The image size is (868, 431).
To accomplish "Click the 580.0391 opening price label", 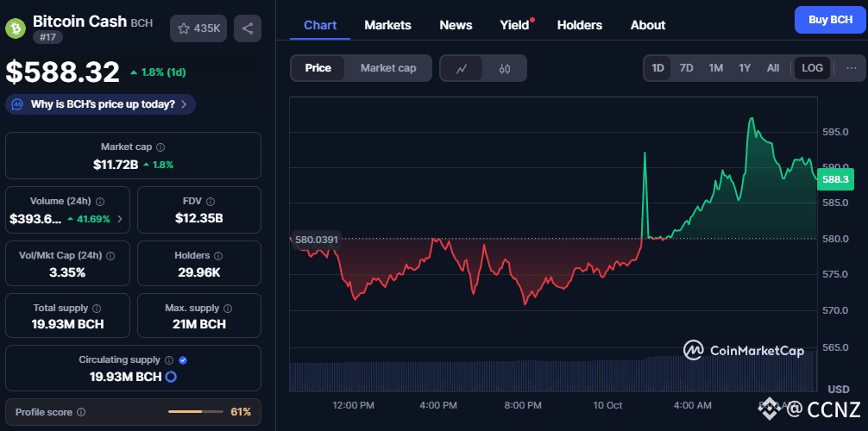I will point(316,240).
